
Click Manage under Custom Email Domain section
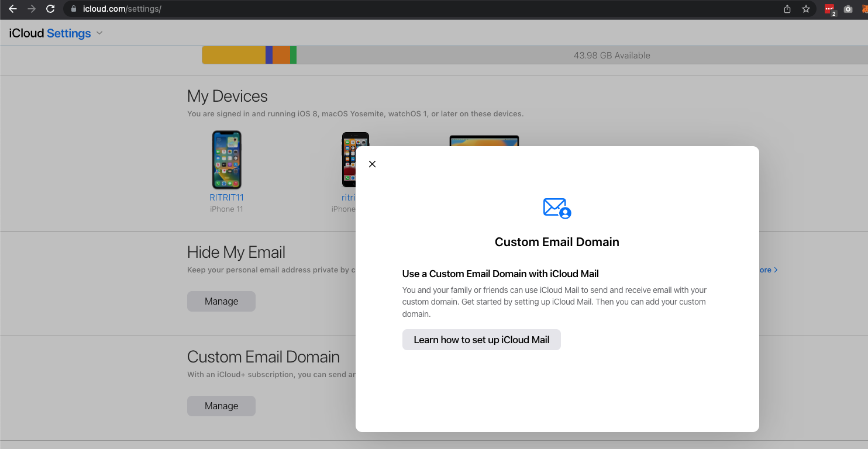click(221, 406)
